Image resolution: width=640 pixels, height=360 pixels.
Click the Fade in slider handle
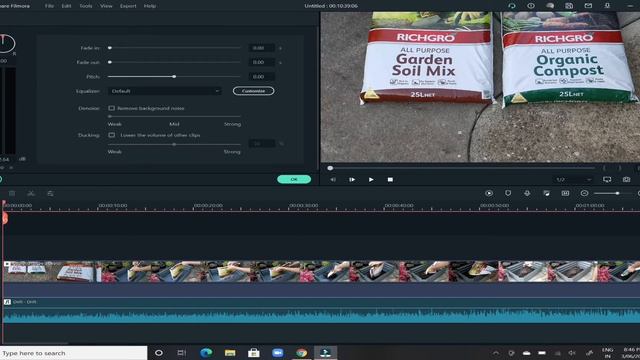tap(110, 48)
